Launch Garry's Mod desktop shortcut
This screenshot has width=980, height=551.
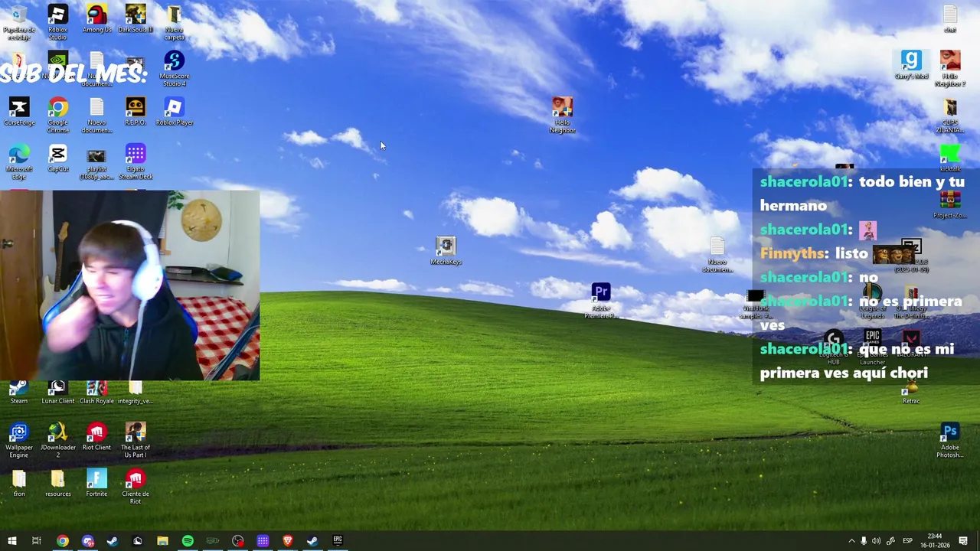911,65
